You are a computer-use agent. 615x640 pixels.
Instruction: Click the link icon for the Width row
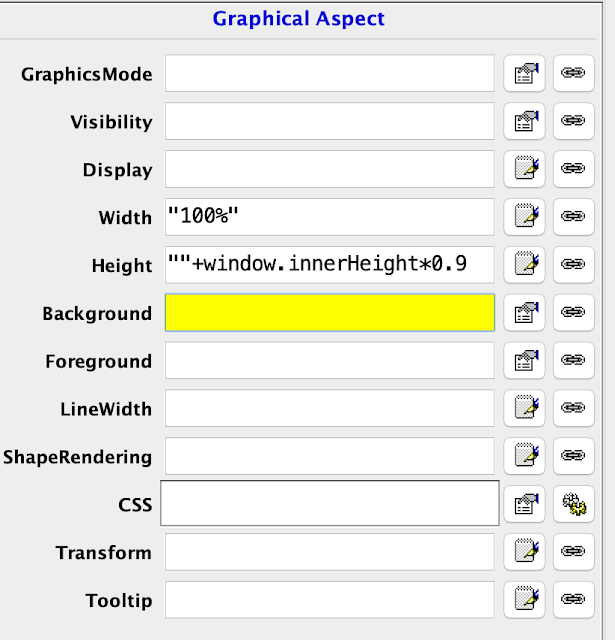[572, 217]
